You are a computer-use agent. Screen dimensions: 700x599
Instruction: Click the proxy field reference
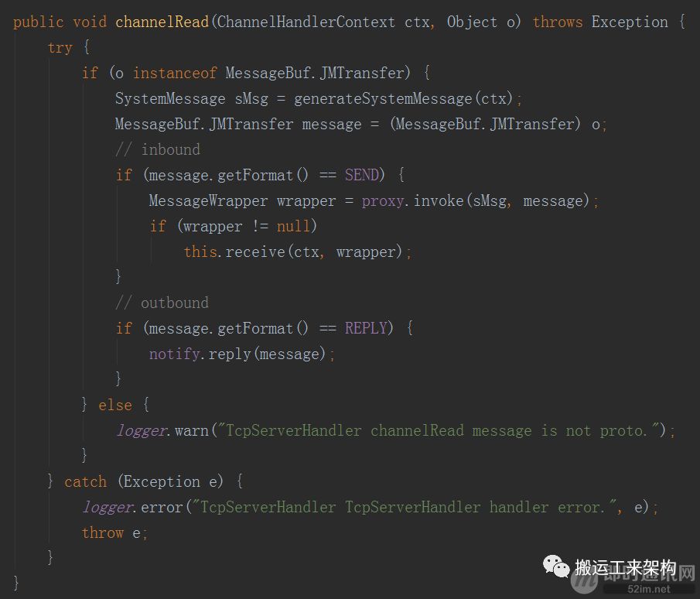coord(383,201)
